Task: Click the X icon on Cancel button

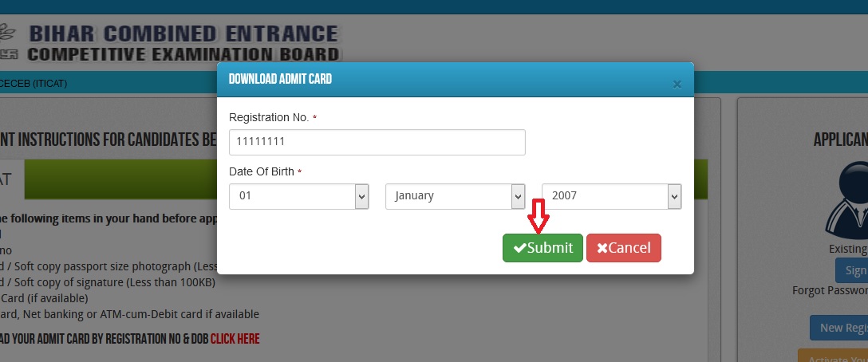Action: 602,249
